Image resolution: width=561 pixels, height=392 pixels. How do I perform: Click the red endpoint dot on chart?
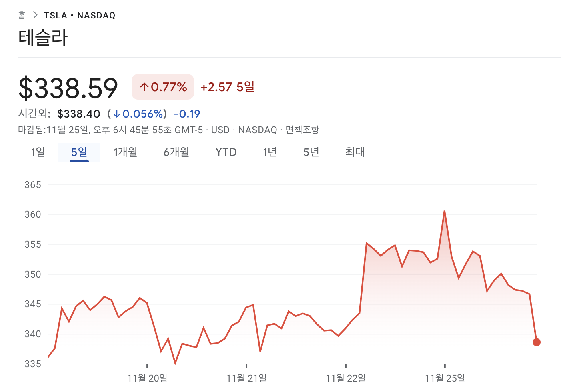537,342
